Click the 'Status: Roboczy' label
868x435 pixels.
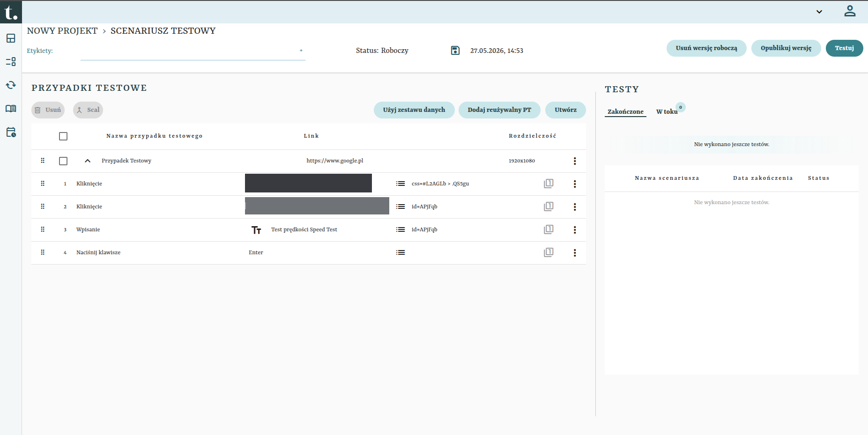coord(382,51)
